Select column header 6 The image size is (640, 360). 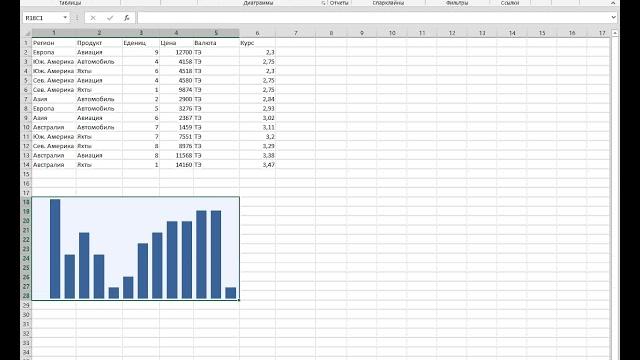coord(257,33)
